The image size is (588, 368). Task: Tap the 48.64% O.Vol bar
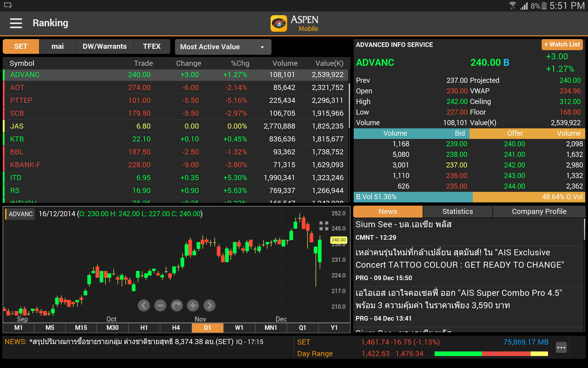529,197
